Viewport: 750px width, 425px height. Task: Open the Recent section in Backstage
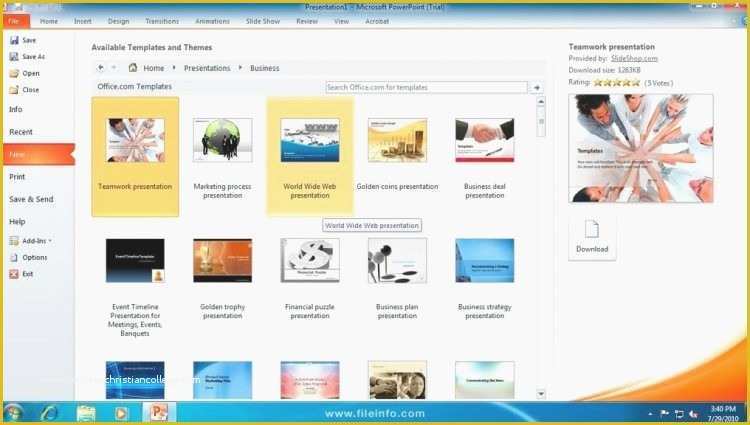[x=21, y=131]
